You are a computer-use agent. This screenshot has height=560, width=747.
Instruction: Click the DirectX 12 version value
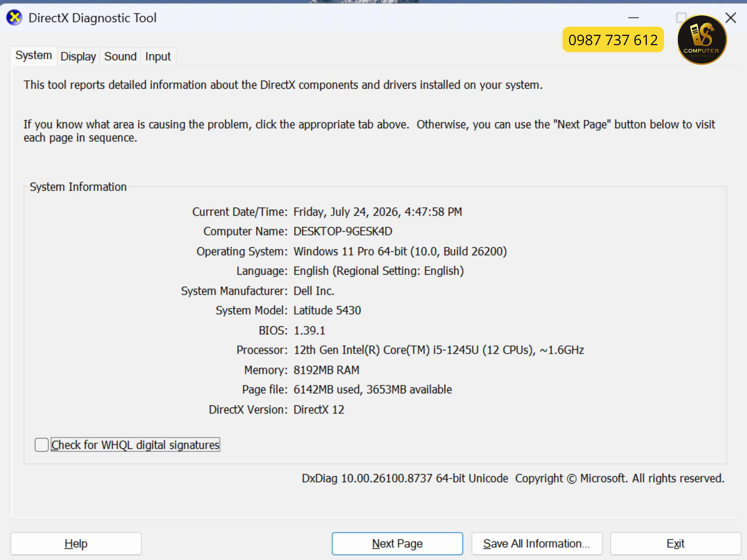tap(319, 409)
